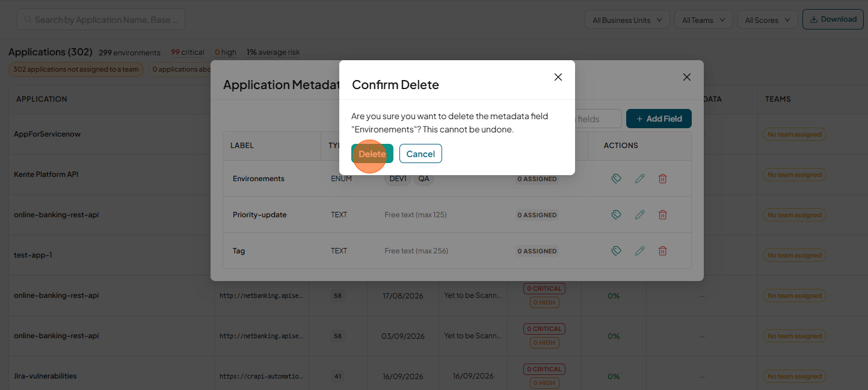Click the APPLICATION column header

pos(42,99)
